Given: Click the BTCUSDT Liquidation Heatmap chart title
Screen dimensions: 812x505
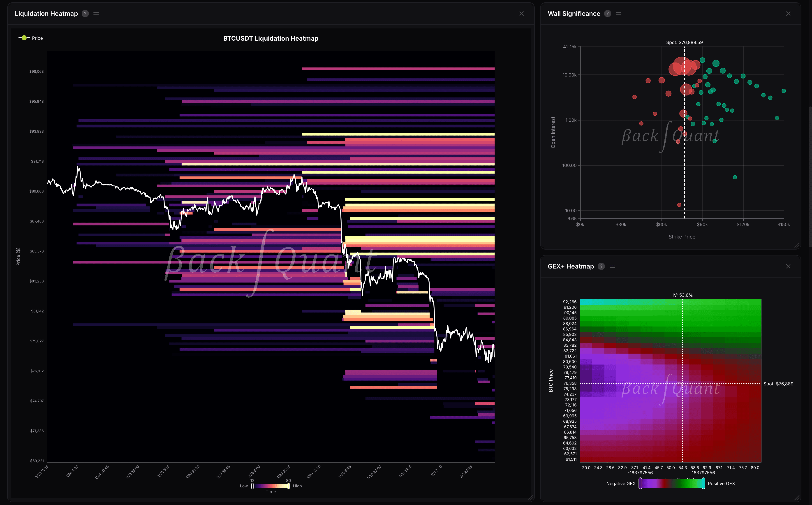Looking at the screenshot, I should tap(271, 38).
